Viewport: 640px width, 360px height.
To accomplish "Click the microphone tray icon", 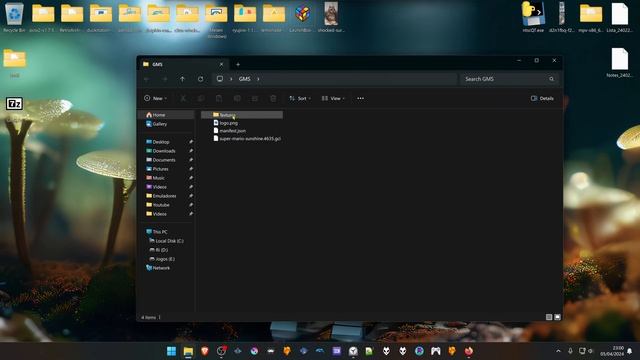I will pos(570,351).
